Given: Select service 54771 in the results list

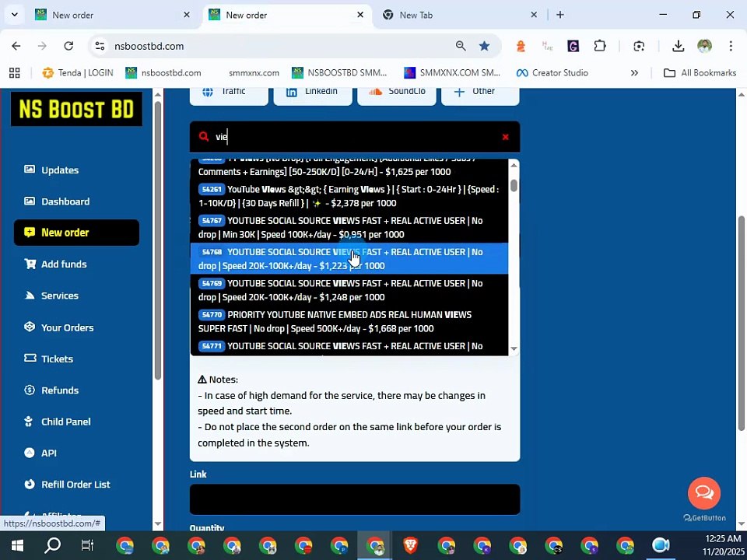Looking at the screenshot, I should [349, 347].
